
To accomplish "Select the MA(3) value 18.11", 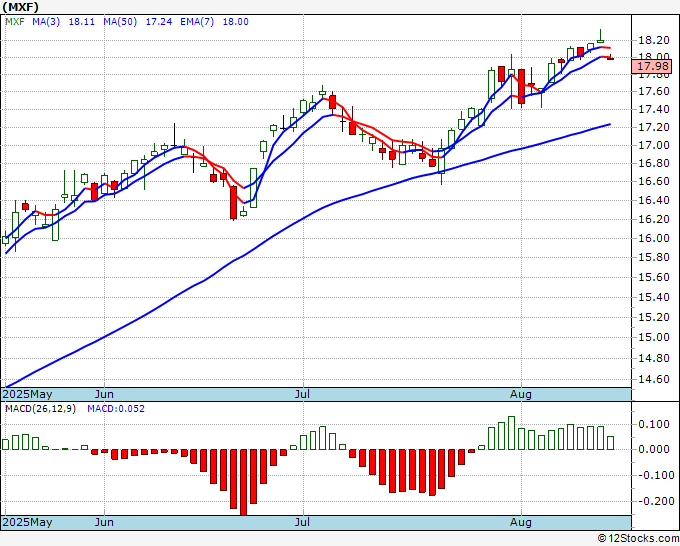I will point(82,22).
